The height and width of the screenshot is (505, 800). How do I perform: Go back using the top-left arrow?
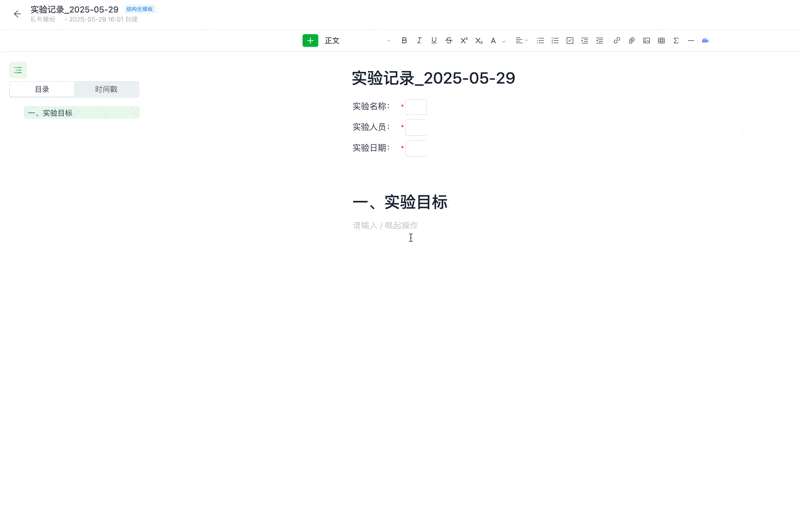pyautogui.click(x=17, y=14)
